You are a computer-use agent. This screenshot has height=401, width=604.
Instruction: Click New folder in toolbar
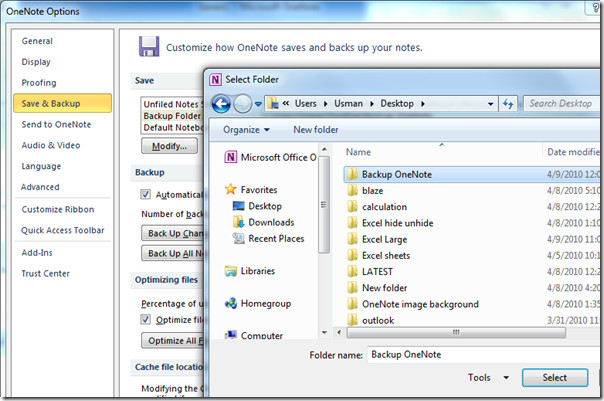[x=316, y=130]
